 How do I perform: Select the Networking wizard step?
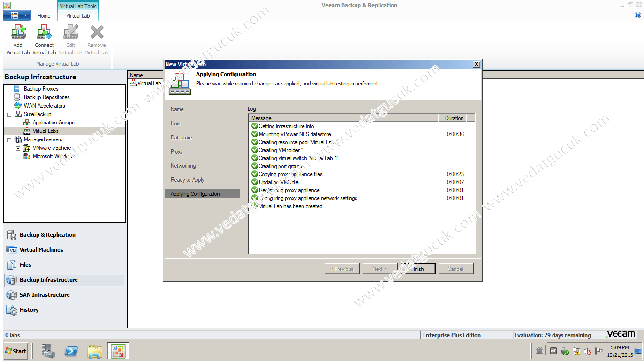pyautogui.click(x=183, y=166)
